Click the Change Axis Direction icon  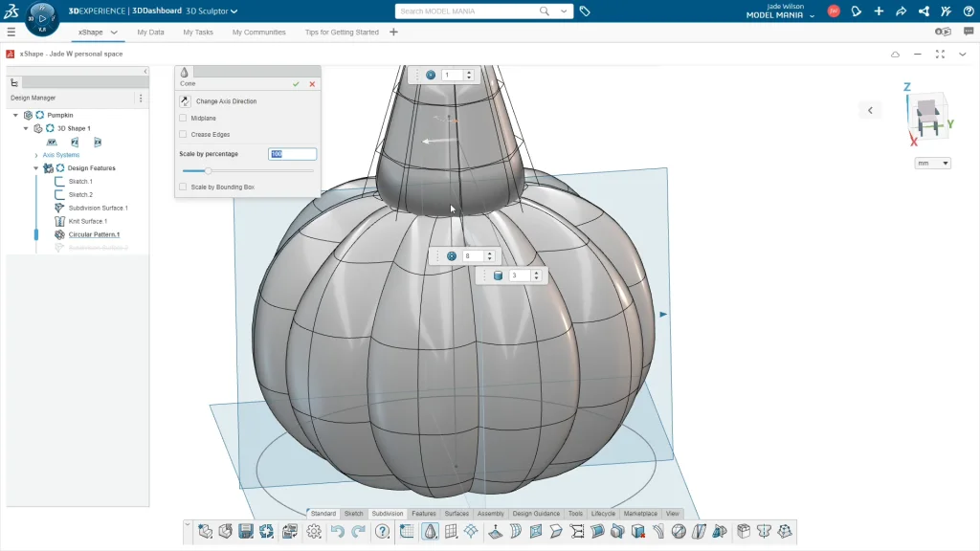(x=185, y=101)
